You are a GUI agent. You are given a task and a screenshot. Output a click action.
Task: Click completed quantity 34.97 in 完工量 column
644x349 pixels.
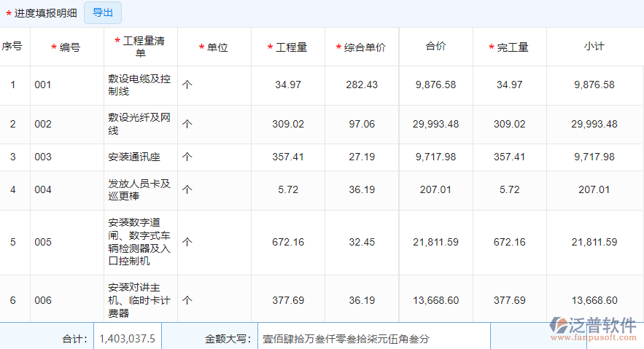tap(509, 85)
